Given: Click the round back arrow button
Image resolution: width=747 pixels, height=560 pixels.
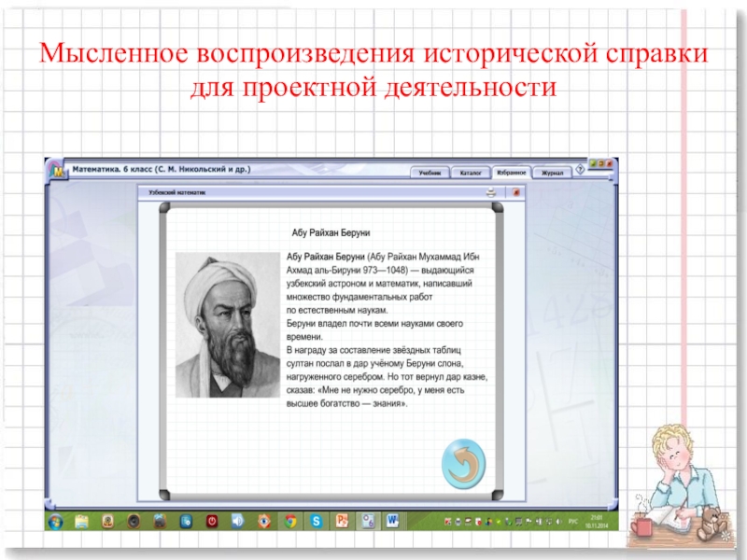Looking at the screenshot, I should pyautogui.click(x=463, y=464).
